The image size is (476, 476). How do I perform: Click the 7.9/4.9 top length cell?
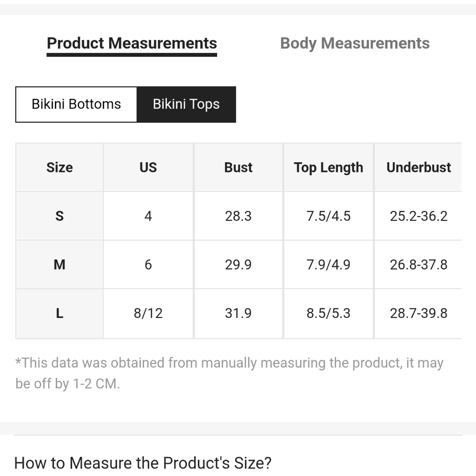coord(328,264)
